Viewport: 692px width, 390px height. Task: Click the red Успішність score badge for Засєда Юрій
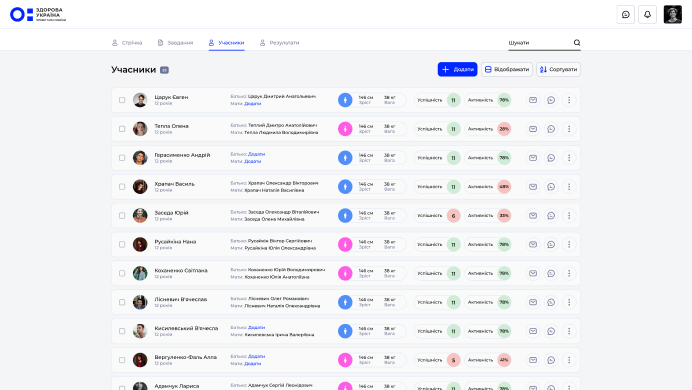(x=453, y=216)
